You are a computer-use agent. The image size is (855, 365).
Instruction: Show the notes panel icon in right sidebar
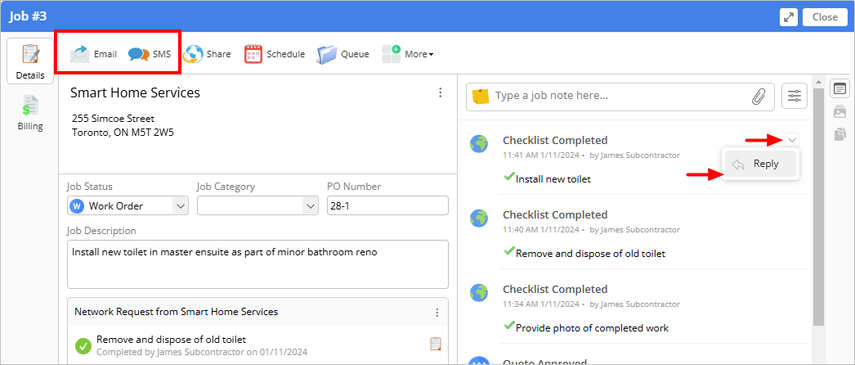840,88
